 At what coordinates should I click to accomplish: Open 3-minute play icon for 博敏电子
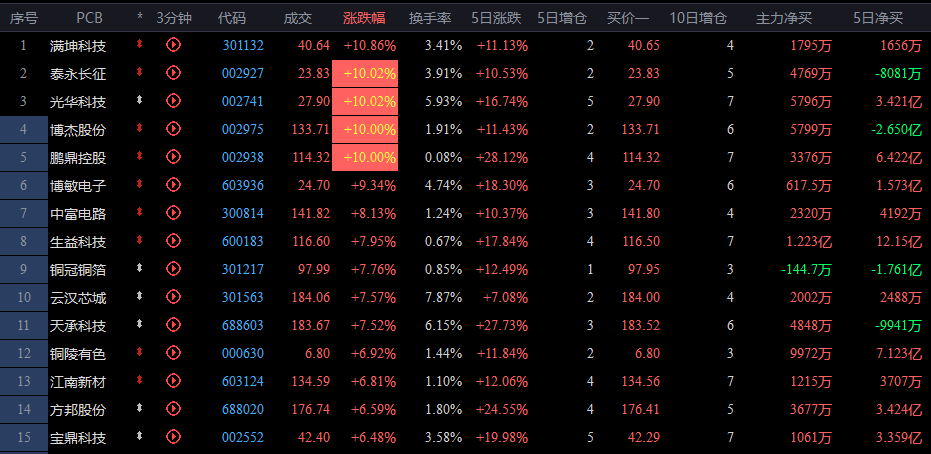click(173, 185)
